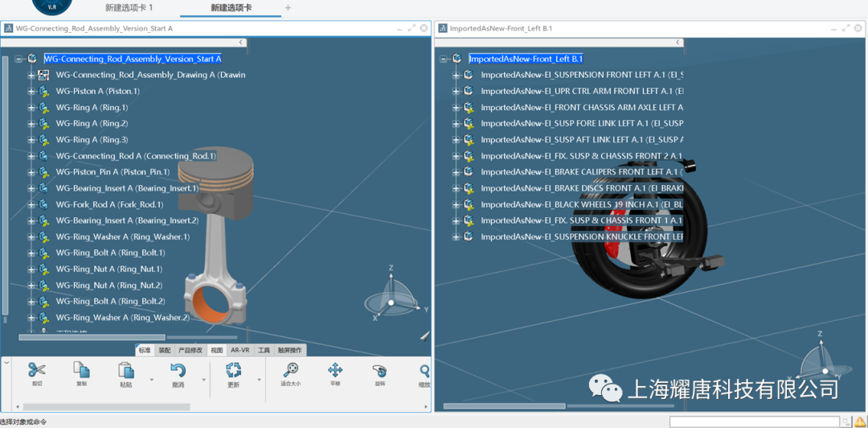Viewport: 868px width, 428px height.
Task: Switch to the 工具 action bar tab
Action: click(264, 351)
